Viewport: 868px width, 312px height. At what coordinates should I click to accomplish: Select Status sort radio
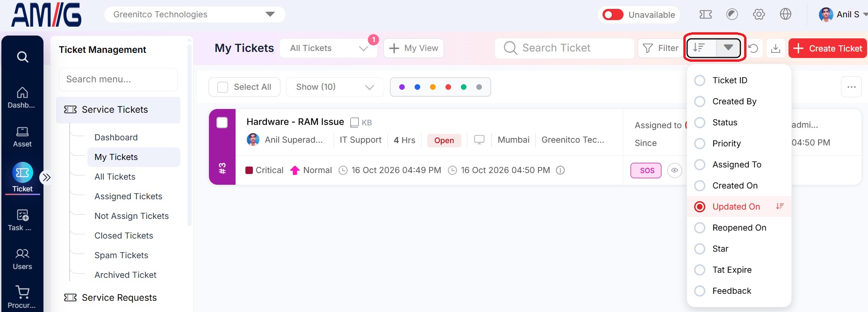click(x=700, y=123)
